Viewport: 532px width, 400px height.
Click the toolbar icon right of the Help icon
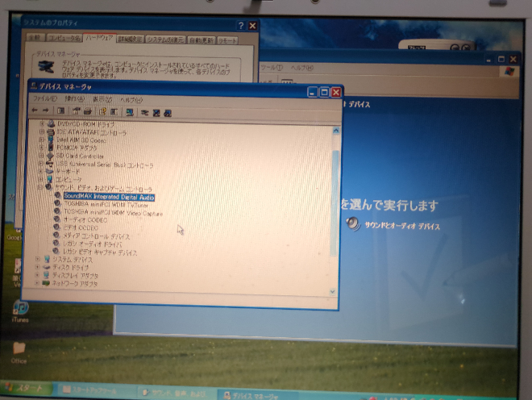point(114,112)
